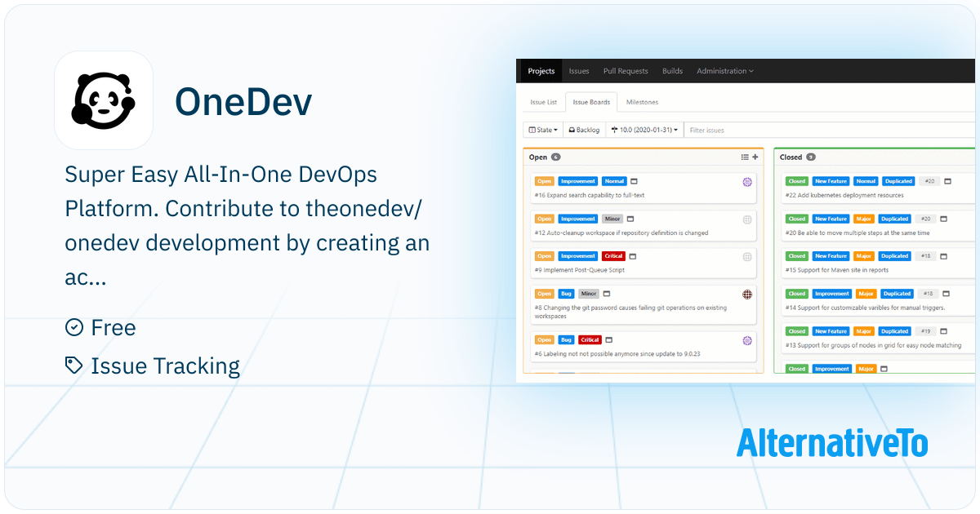Open issue #12 Auto-cleanup workspace

[621, 233]
